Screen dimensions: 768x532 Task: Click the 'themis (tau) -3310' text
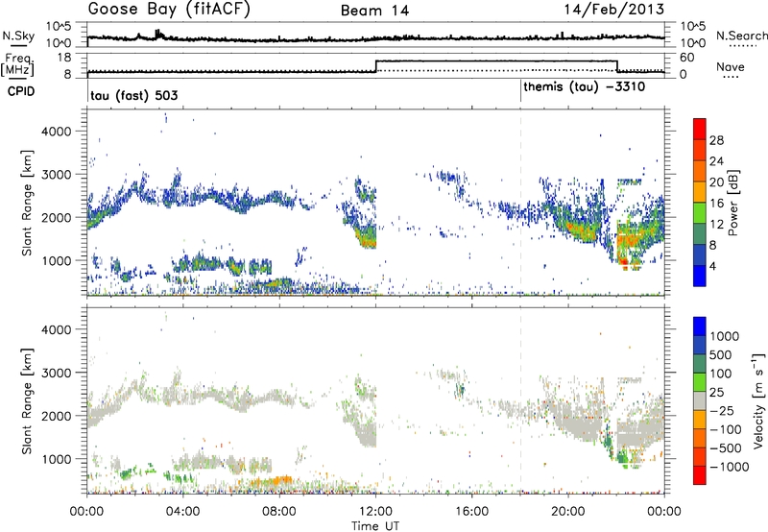[x=585, y=87]
